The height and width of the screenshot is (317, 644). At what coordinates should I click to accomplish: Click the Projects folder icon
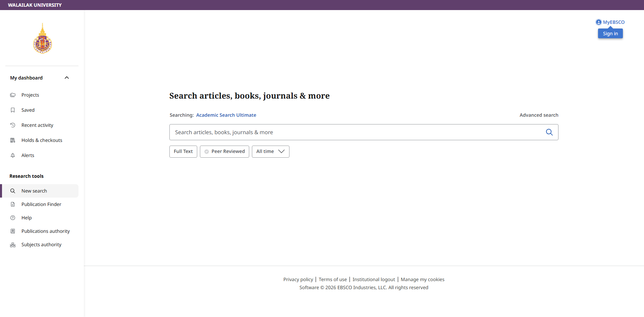point(13,95)
